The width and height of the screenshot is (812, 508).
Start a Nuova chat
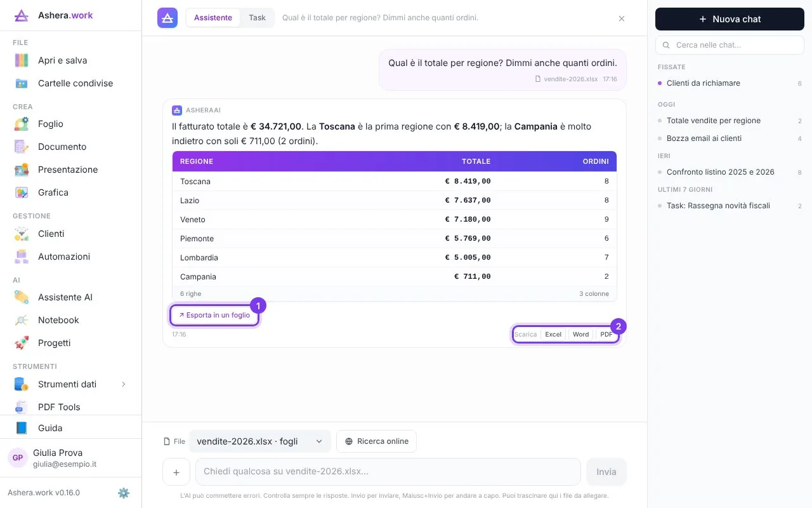click(x=730, y=19)
